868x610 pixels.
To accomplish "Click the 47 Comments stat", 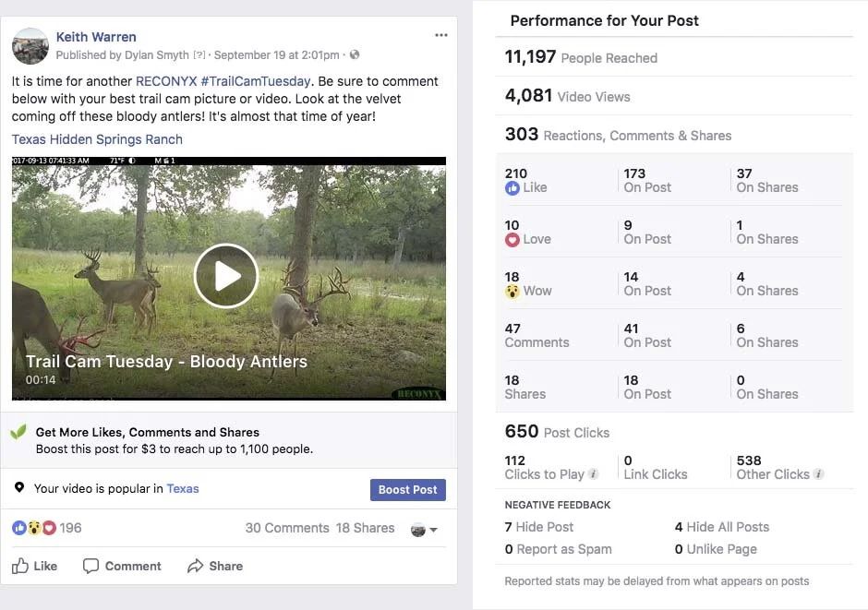I will 537,335.
